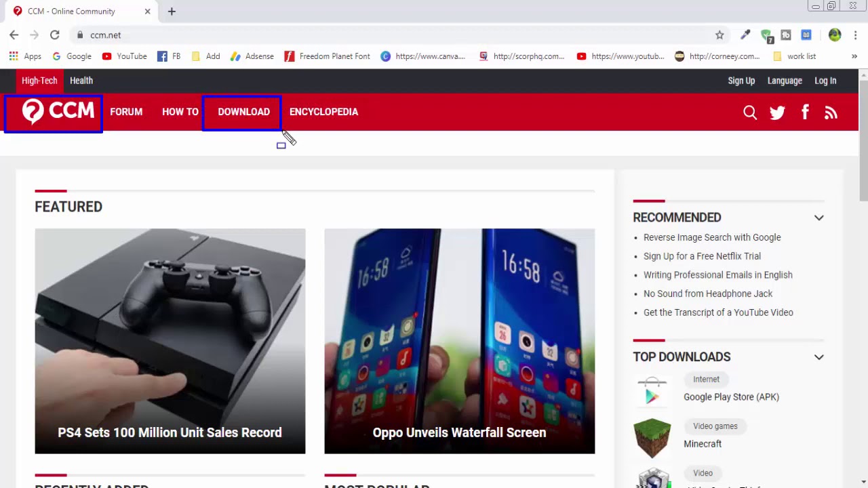
Task: Open the Minecraft download link
Action: point(703,444)
